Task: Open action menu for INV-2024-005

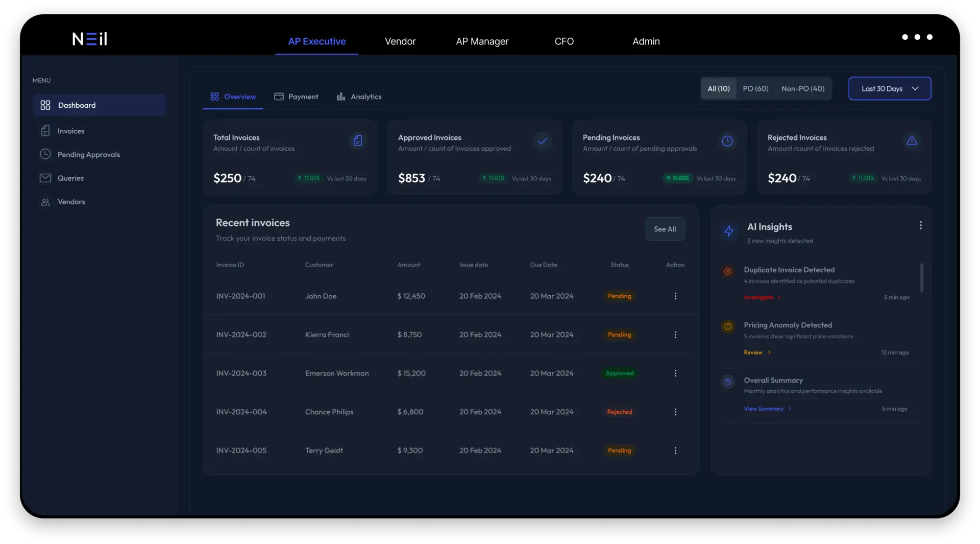Action: [675, 451]
